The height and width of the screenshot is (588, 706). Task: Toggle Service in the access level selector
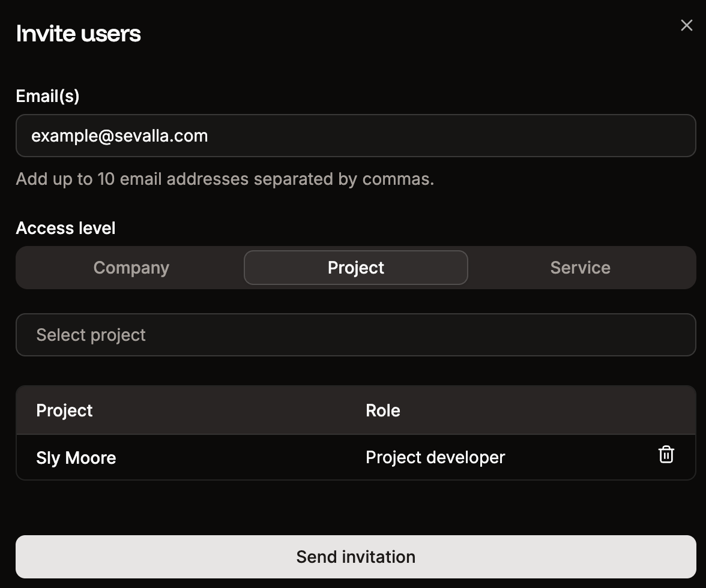point(580,268)
